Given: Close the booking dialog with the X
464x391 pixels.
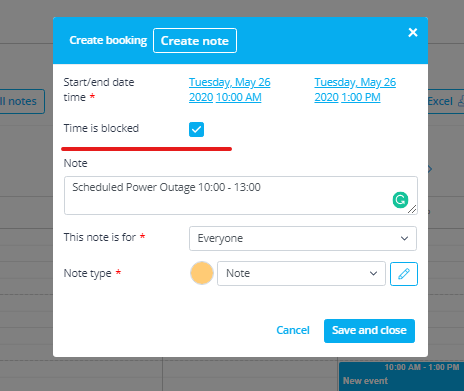Looking at the screenshot, I should click(413, 32).
